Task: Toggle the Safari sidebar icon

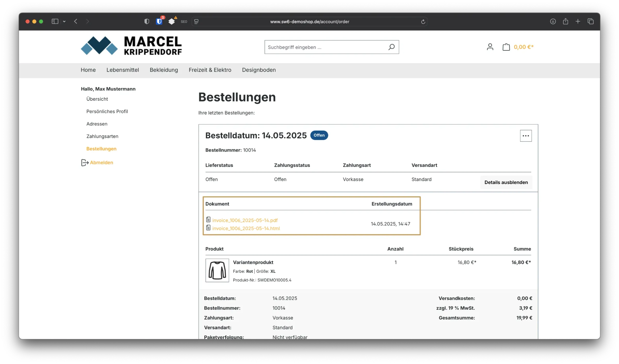Action: click(x=55, y=21)
